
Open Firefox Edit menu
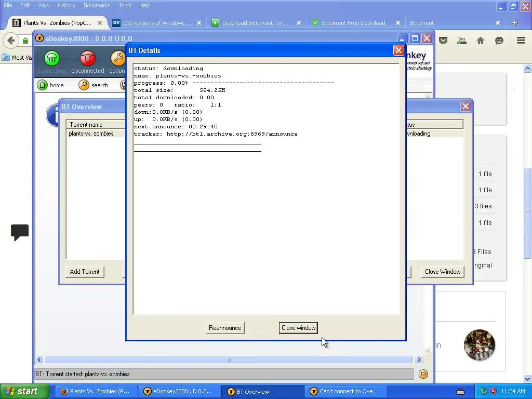tap(25, 5)
